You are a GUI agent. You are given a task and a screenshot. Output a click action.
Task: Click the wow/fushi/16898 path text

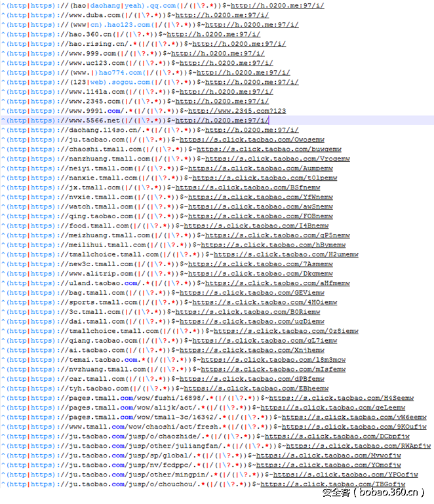[x=169, y=398]
